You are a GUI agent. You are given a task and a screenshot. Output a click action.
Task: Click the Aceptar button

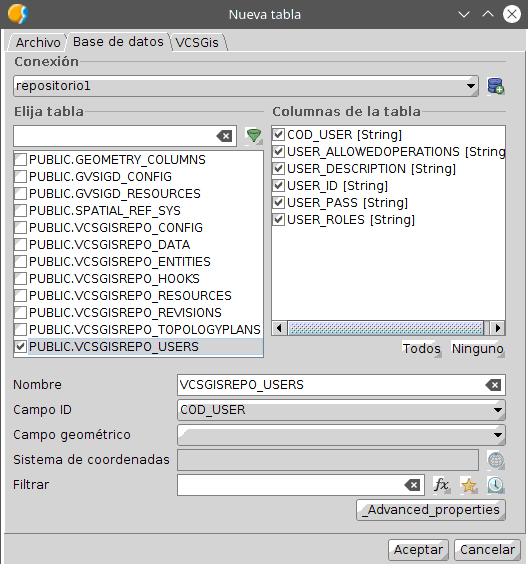[418, 550]
